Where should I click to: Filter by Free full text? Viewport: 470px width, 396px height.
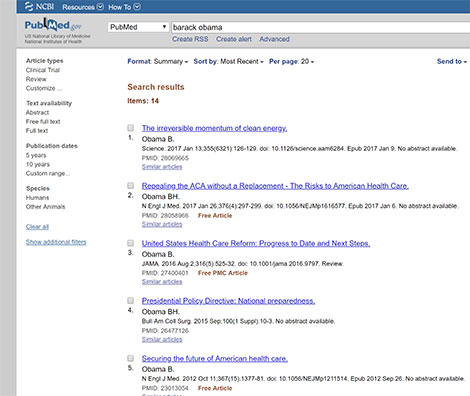(43, 122)
